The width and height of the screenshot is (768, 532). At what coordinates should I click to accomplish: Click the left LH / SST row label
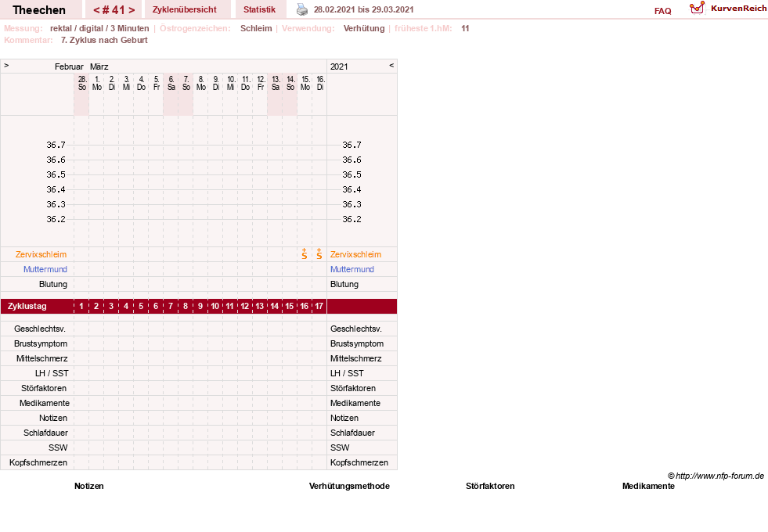coord(52,373)
